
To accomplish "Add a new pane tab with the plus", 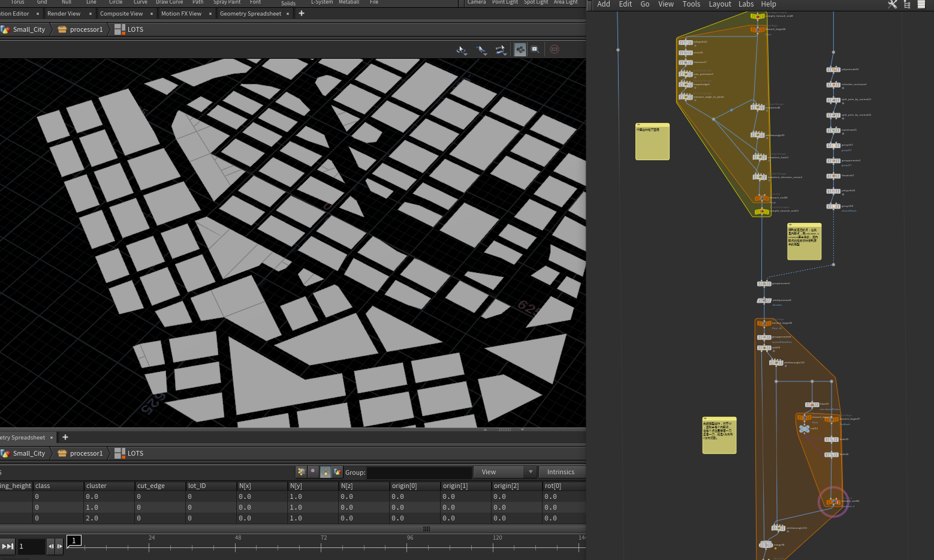I will point(302,13).
